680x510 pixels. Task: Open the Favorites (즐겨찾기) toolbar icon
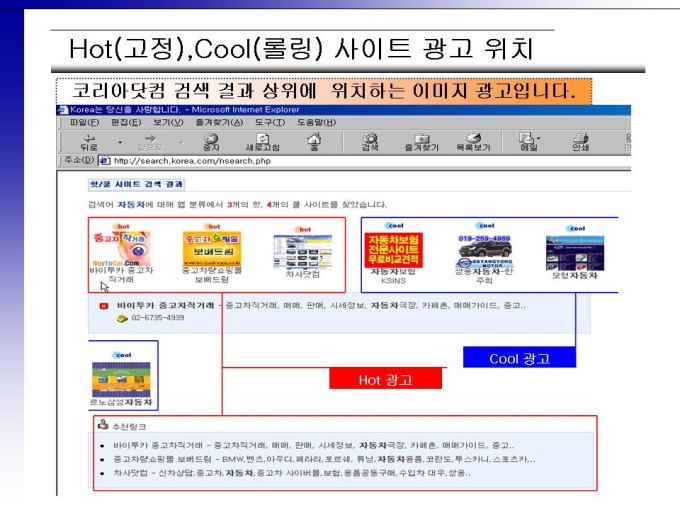click(x=422, y=142)
